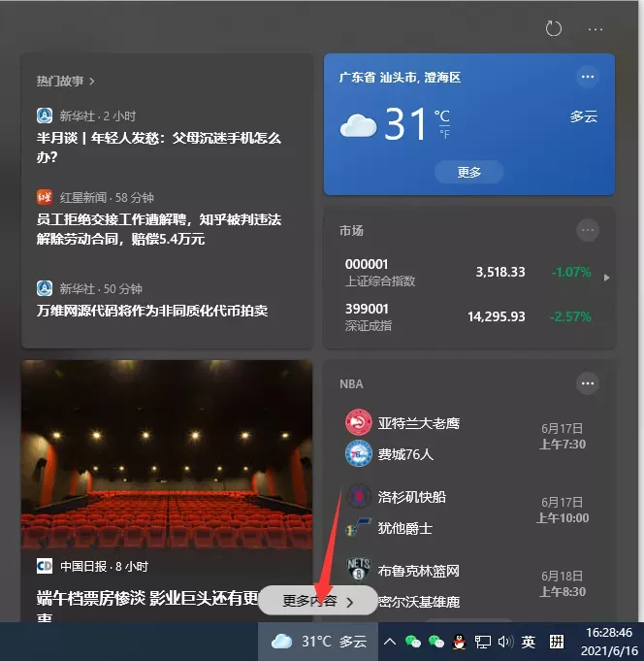Screen dimensions: 644x661
Task: Toggle the 拼 IME mode indicator
Action: [557, 642]
